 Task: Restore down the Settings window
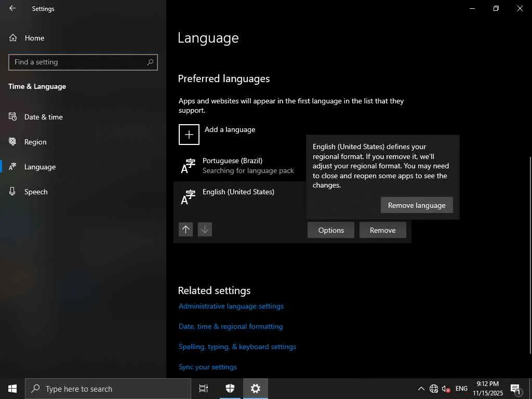496,8
